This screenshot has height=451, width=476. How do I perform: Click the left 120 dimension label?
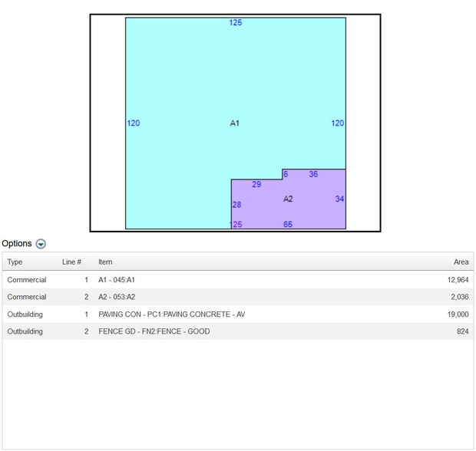coord(134,123)
